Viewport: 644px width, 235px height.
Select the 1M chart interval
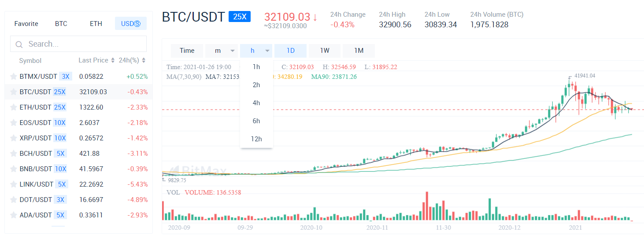[x=359, y=51]
